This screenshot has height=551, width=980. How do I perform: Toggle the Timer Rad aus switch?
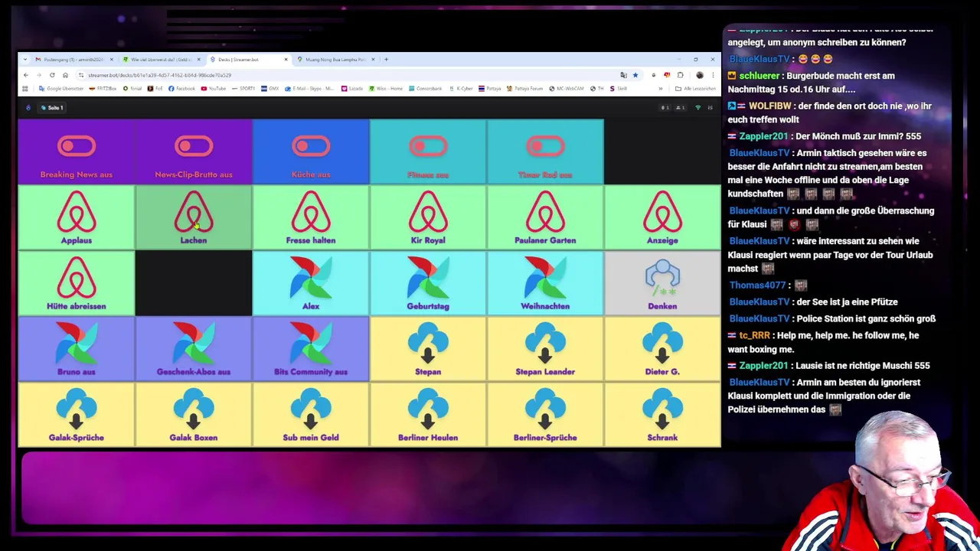545,152
